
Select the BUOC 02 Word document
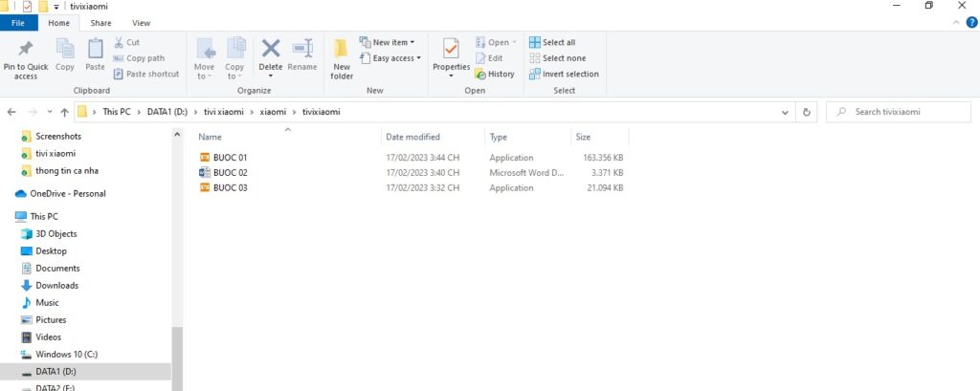[231, 172]
